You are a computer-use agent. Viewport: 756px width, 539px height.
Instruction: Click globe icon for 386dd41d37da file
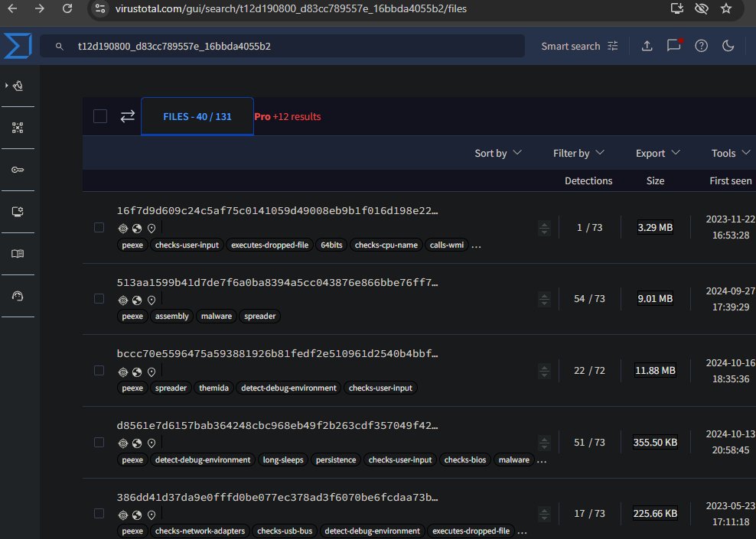137,515
